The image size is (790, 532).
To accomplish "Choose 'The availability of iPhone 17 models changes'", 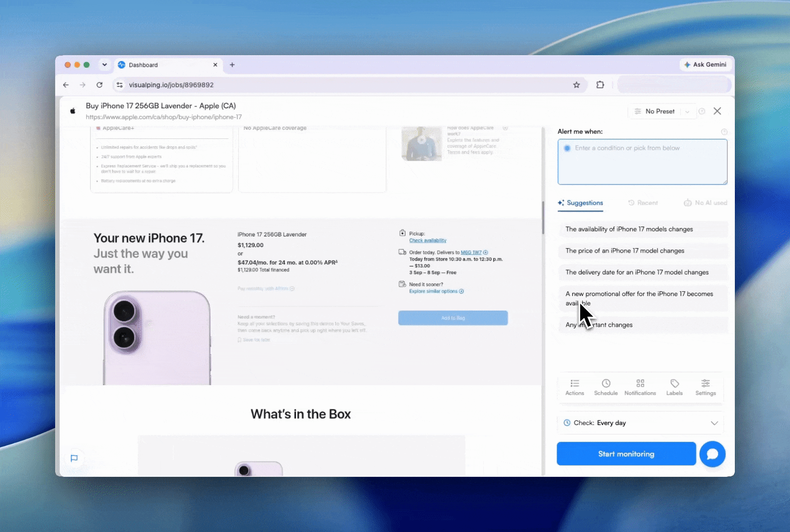I will coord(643,229).
